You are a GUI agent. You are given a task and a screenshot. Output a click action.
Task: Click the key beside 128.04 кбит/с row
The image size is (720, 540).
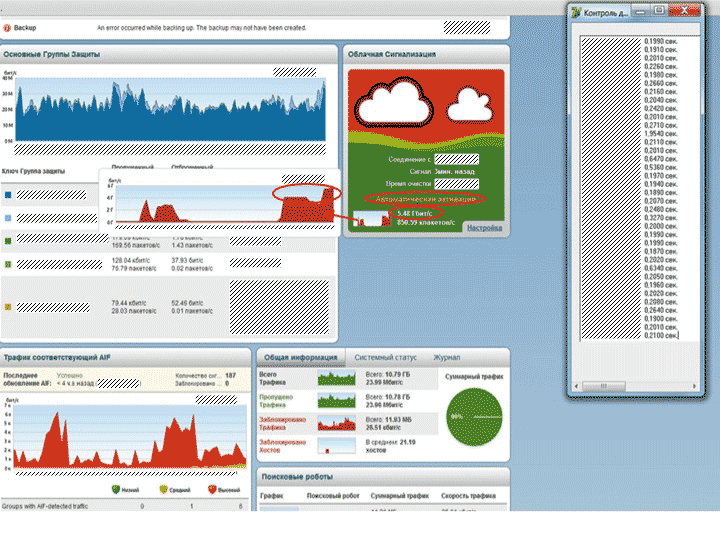8,264
